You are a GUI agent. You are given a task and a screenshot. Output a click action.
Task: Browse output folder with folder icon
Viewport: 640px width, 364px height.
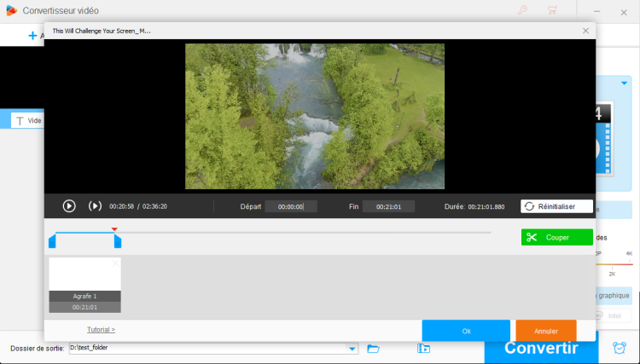373,348
